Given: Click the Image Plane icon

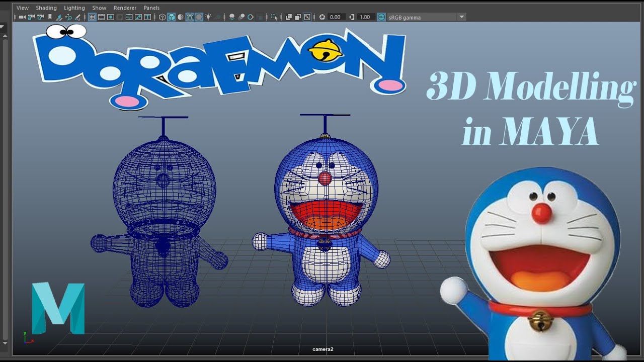Looking at the screenshot, I should point(59,17).
